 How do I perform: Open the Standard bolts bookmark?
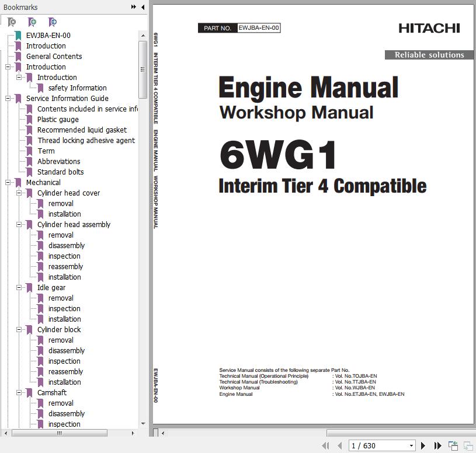60,172
